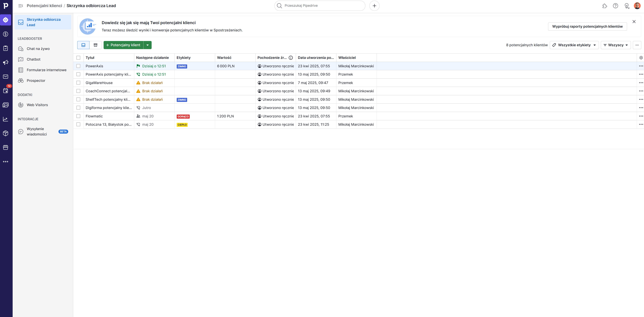644x317 pixels.
Task: Collapse the navigation menu icon
Action: (x=21, y=6)
